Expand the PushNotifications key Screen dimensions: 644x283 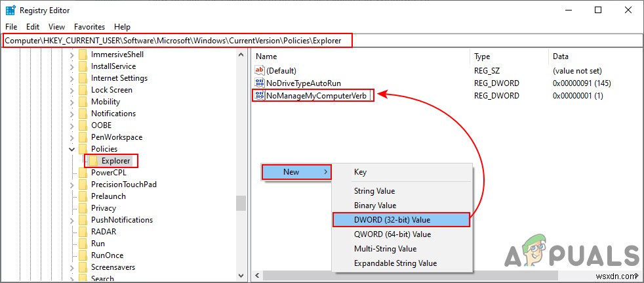point(72,221)
